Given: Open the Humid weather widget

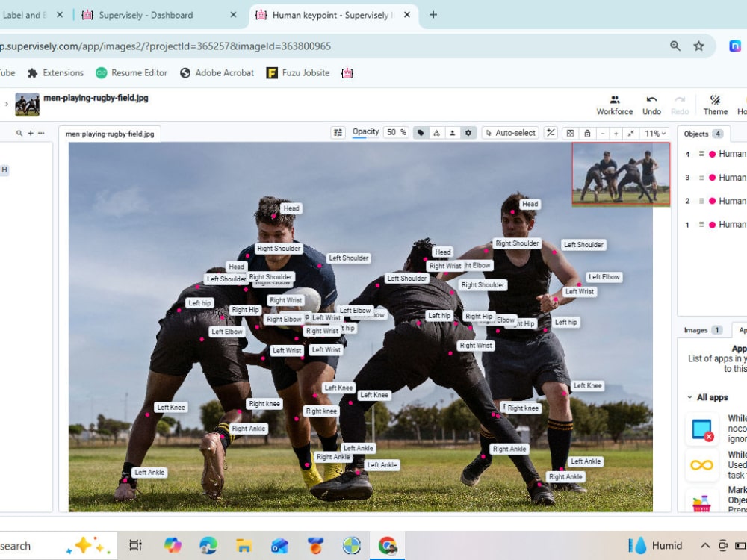Looking at the screenshot, I should pos(655,545).
